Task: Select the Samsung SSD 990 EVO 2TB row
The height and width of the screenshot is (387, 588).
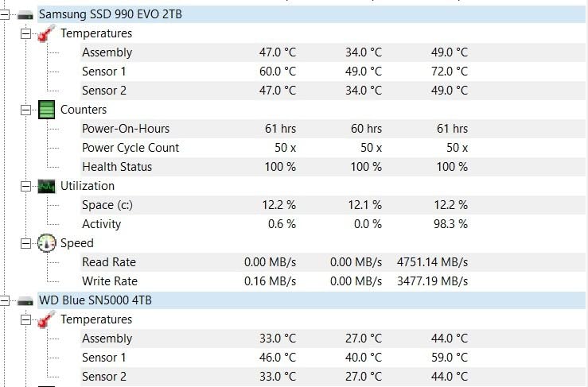Action: click(311, 14)
